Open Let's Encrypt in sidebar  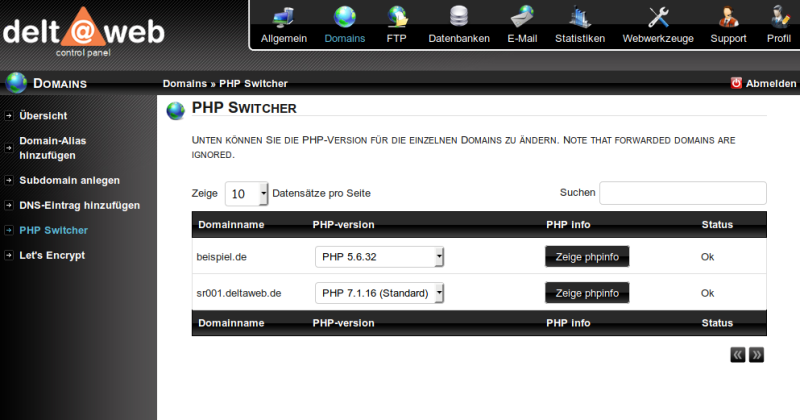52,255
